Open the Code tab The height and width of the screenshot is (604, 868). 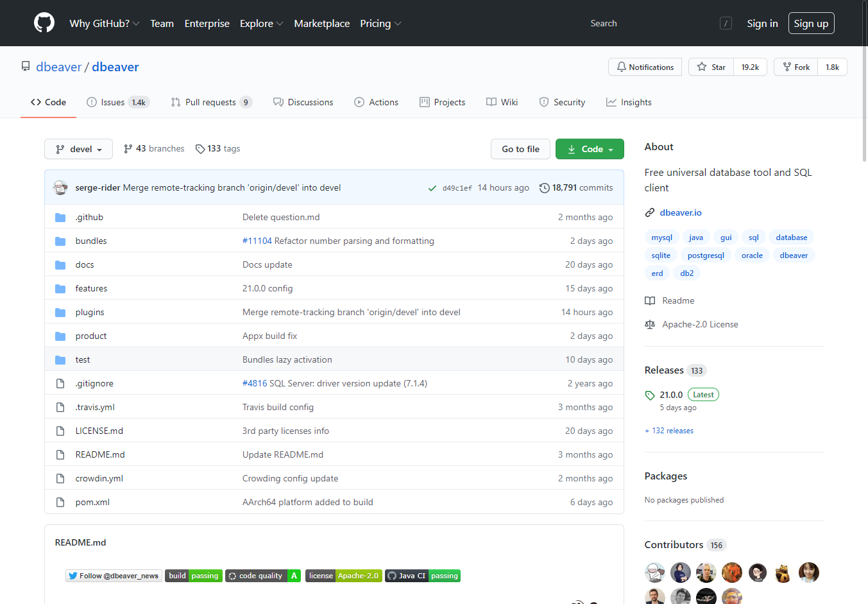tap(49, 102)
